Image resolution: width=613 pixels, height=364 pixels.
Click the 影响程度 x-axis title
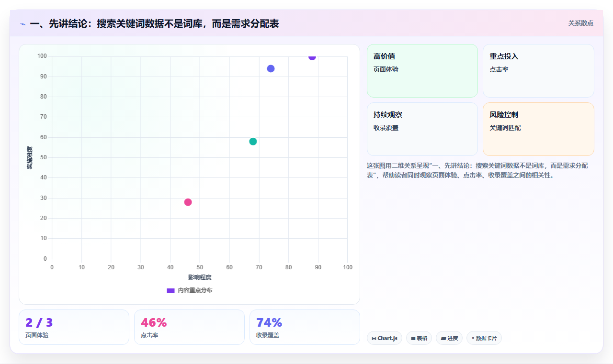(x=200, y=277)
